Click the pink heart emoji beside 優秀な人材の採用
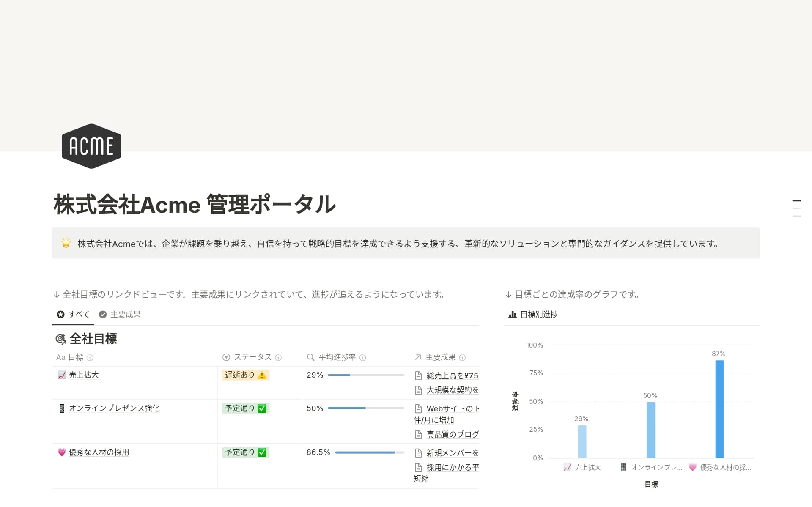The width and height of the screenshot is (812, 507). (x=60, y=452)
